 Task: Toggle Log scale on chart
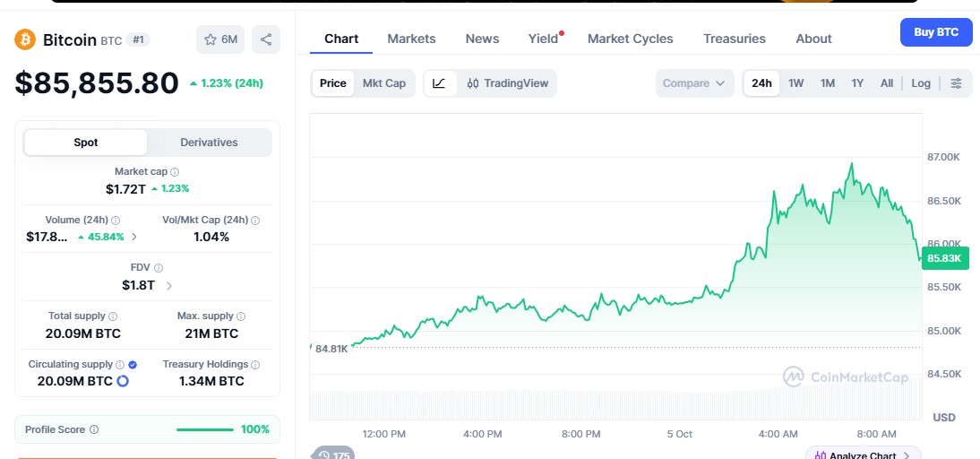(921, 83)
